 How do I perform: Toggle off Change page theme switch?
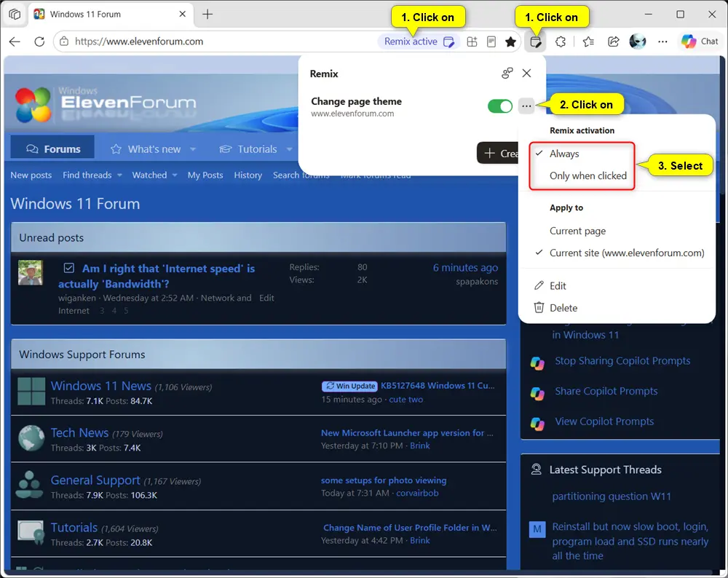click(500, 106)
